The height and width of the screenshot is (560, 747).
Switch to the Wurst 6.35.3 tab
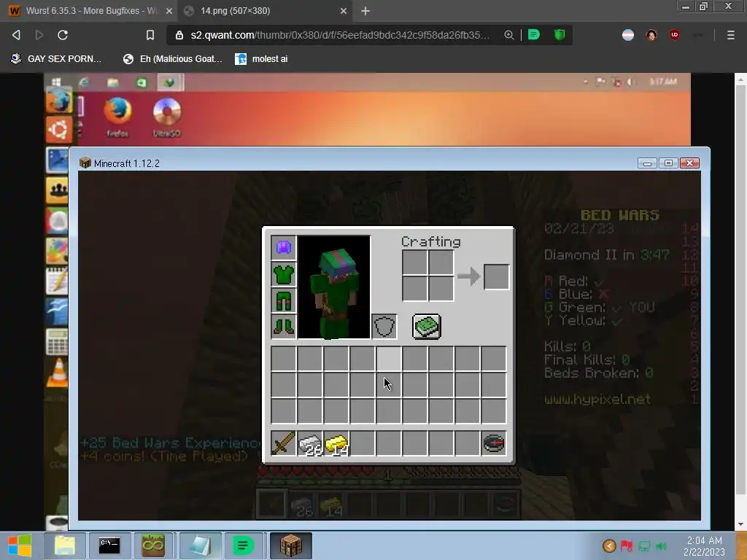tap(89, 10)
